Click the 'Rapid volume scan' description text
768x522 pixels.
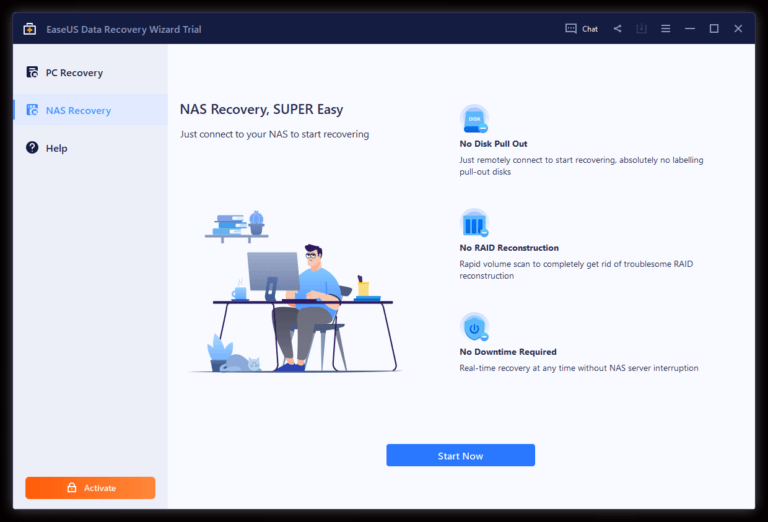576,270
